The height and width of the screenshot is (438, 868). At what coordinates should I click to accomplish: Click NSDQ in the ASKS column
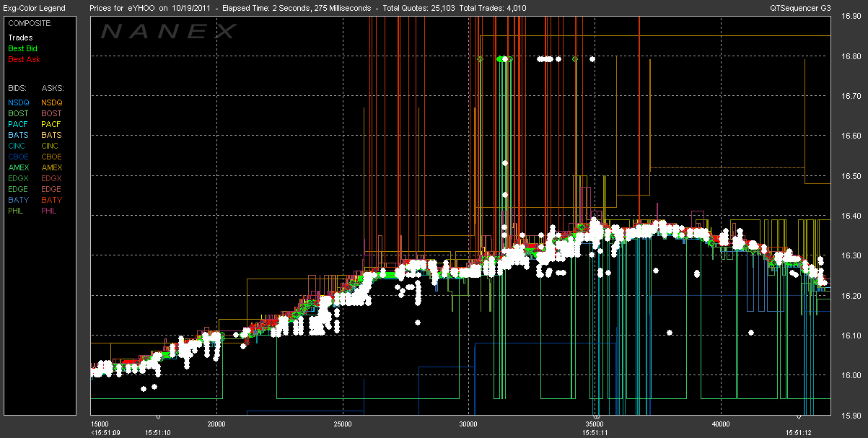tap(52, 102)
